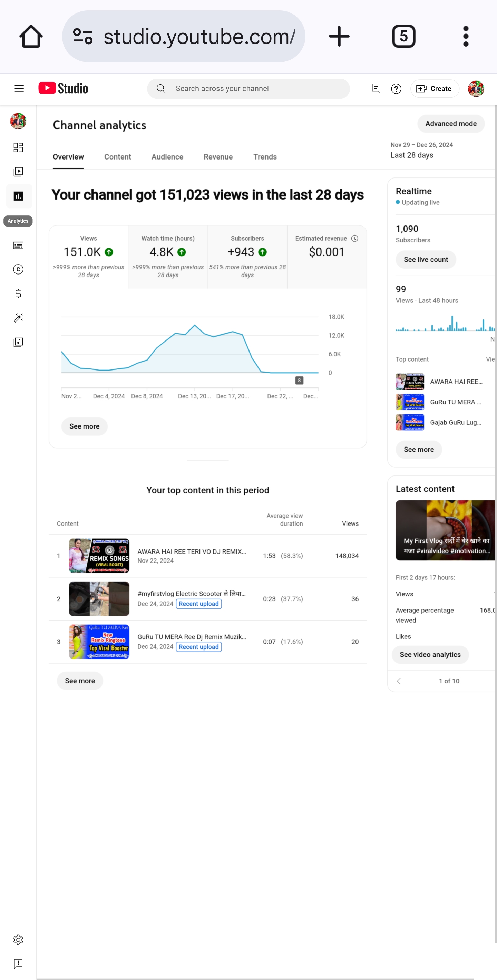The width and height of the screenshot is (497, 980).
Task: Focus the Search across your channel field
Action: [248, 89]
